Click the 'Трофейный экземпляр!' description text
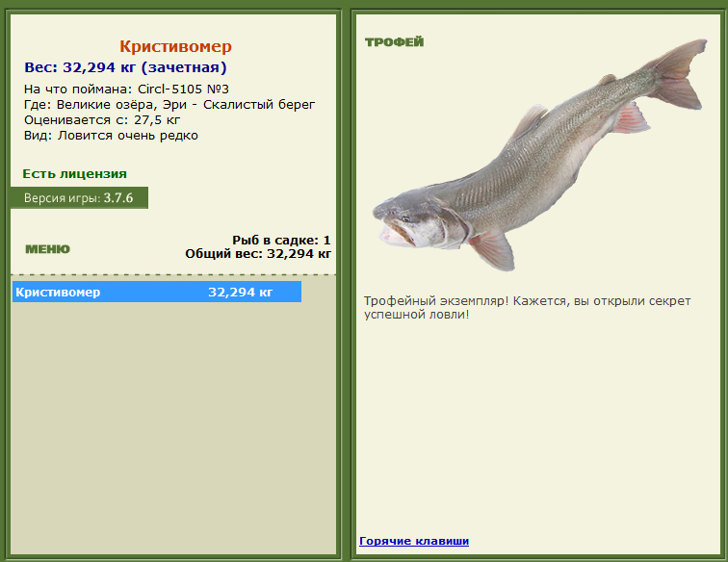The width and height of the screenshot is (728, 562). 527,308
